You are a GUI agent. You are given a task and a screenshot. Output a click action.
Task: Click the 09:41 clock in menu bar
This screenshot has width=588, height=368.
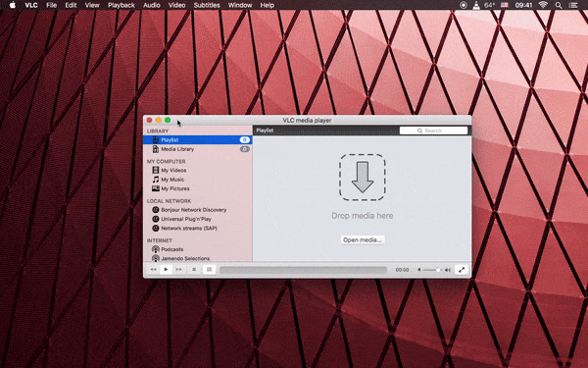[523, 5]
